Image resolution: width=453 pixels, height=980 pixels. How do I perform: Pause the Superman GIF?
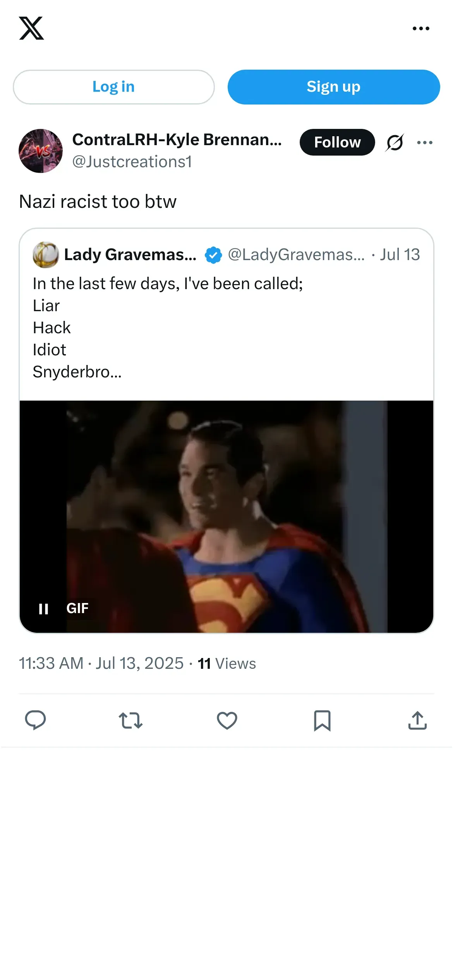coord(44,609)
